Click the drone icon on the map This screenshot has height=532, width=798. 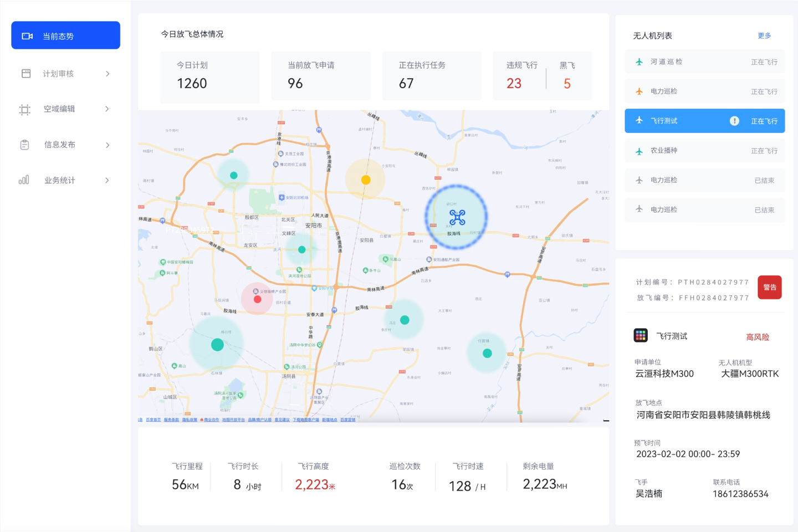point(457,217)
